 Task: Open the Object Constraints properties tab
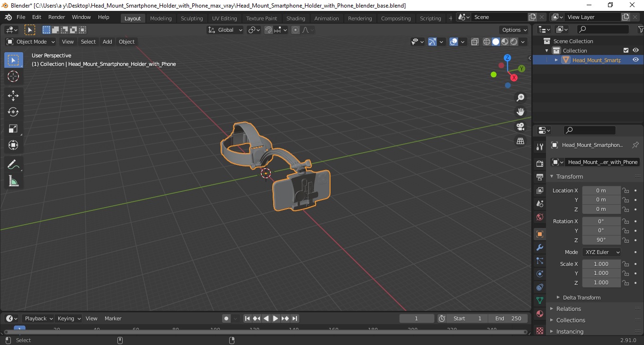point(539,287)
